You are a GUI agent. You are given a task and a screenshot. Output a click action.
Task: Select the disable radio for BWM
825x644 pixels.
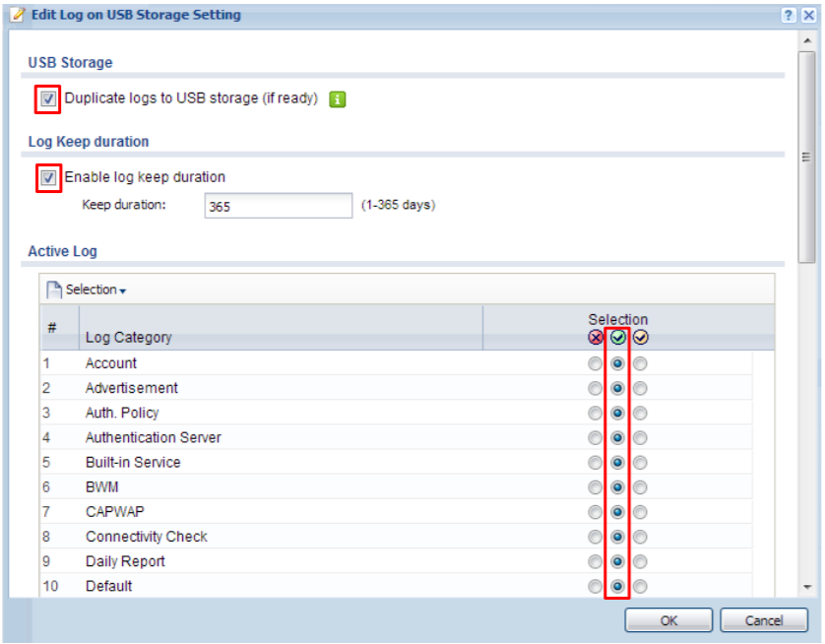(594, 486)
